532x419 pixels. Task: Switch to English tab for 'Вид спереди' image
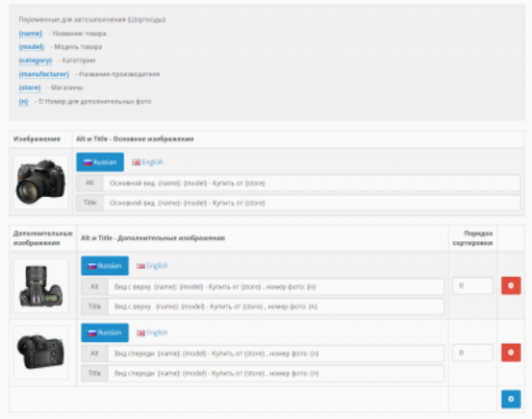point(152,333)
